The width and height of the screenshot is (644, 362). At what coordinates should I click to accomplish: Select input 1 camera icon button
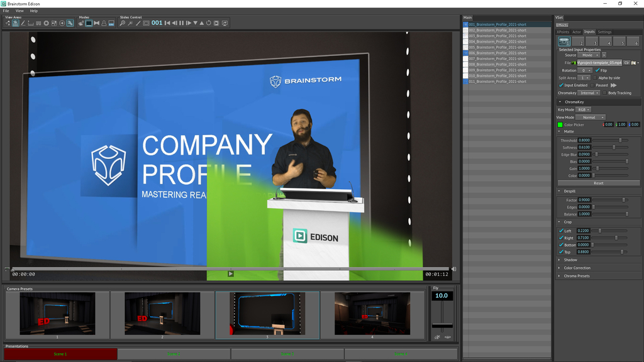pyautogui.click(x=564, y=41)
